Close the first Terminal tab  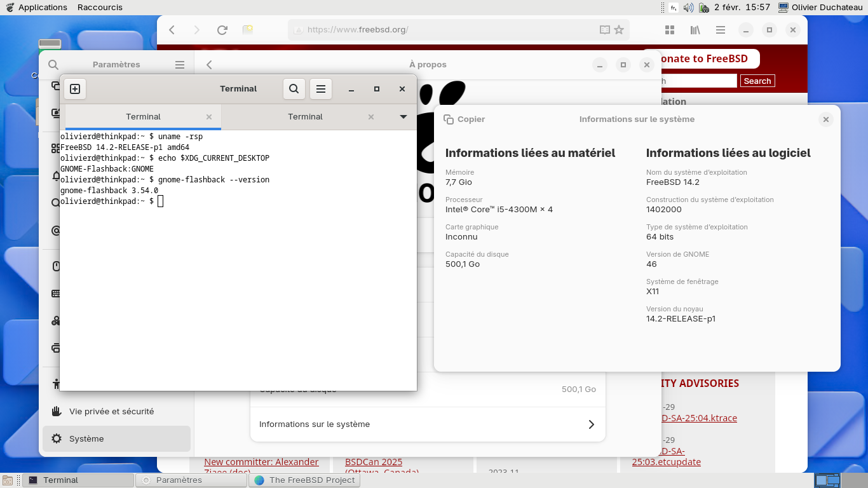coord(209,117)
